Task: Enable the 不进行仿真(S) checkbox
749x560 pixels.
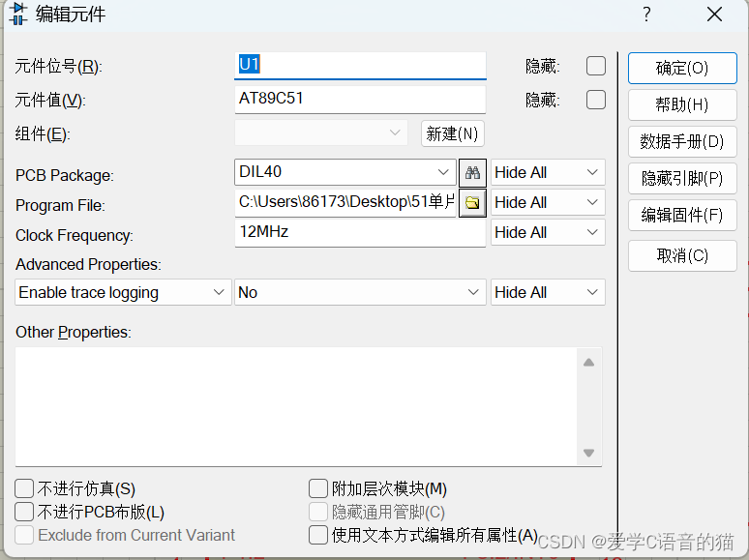Action: pyautogui.click(x=24, y=488)
